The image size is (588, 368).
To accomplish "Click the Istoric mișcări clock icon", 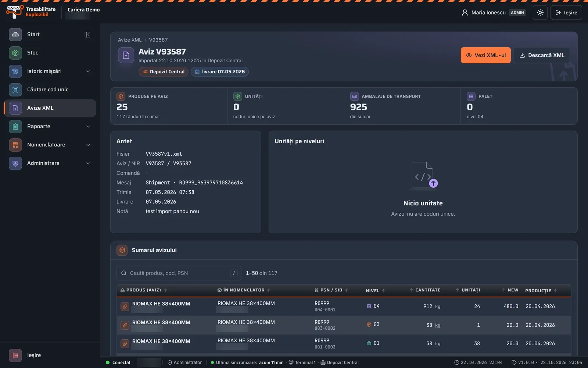I will pyautogui.click(x=15, y=71).
